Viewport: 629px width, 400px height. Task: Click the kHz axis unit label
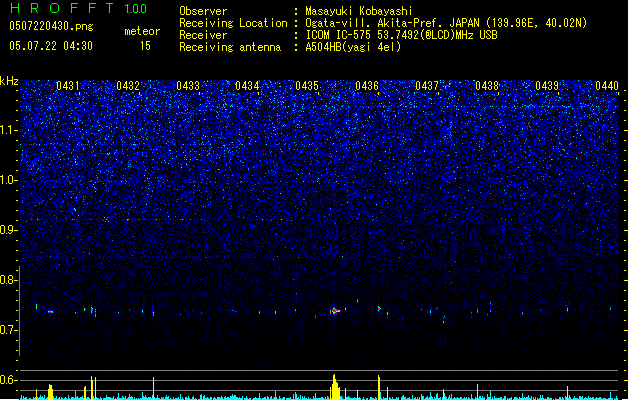click(9, 81)
